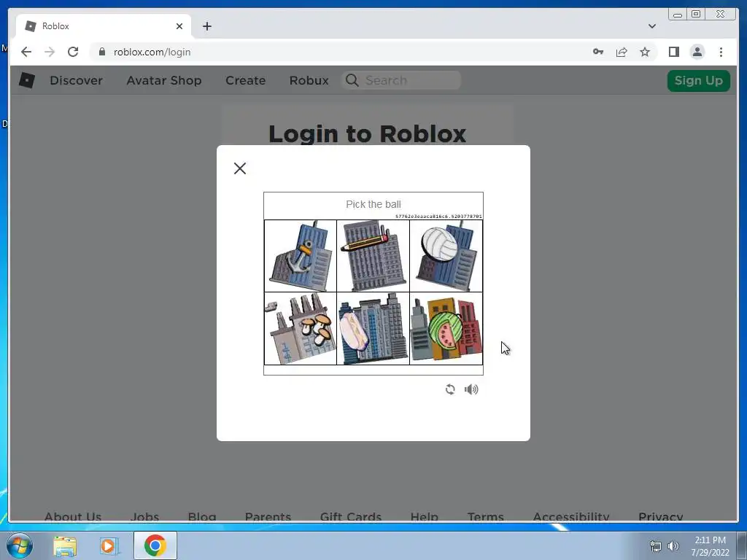Screen dimensions: 747x560
Task: Toggle the browser side panel
Action: click(673, 52)
